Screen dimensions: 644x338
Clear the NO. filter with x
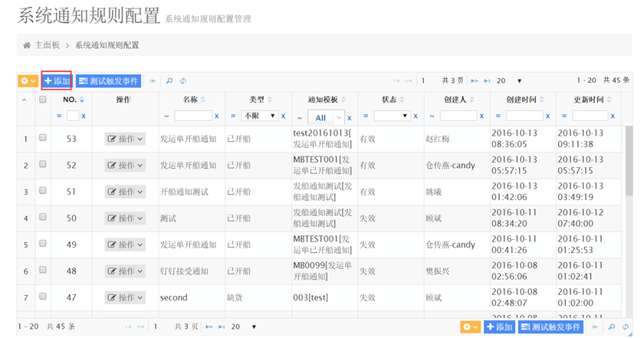84,116
